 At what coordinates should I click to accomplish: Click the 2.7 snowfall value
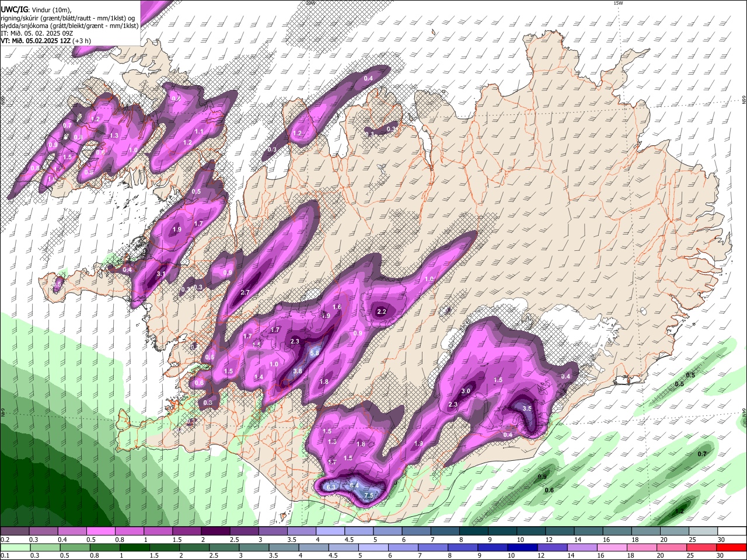(x=245, y=293)
